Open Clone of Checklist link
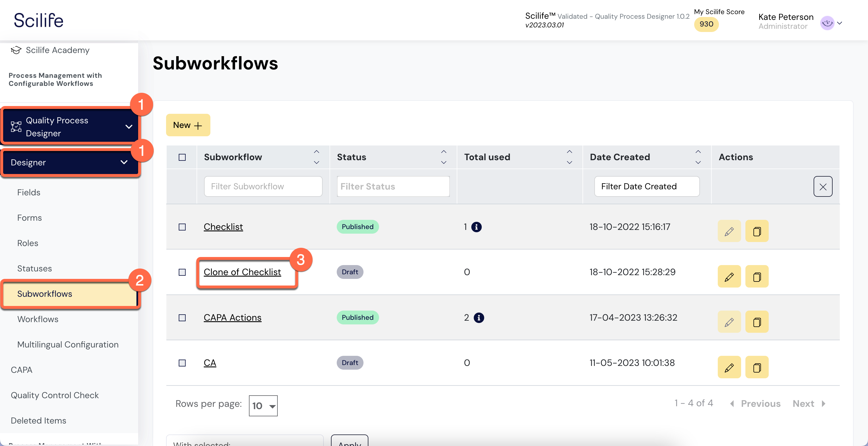 click(x=242, y=272)
